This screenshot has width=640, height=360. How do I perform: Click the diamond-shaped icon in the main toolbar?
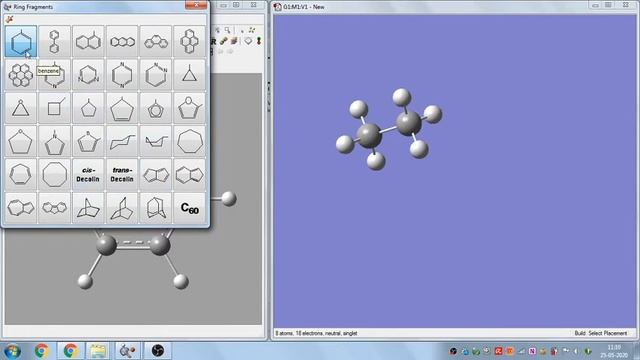click(x=248, y=41)
